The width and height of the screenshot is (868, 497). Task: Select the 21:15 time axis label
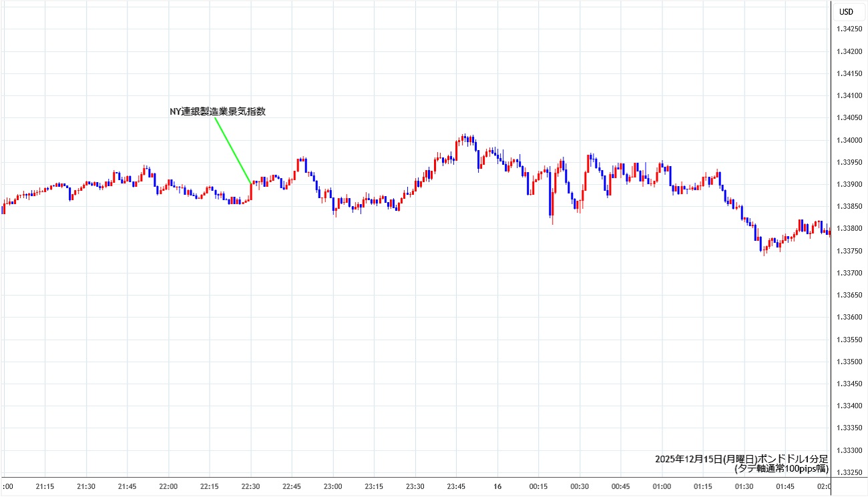(45, 487)
